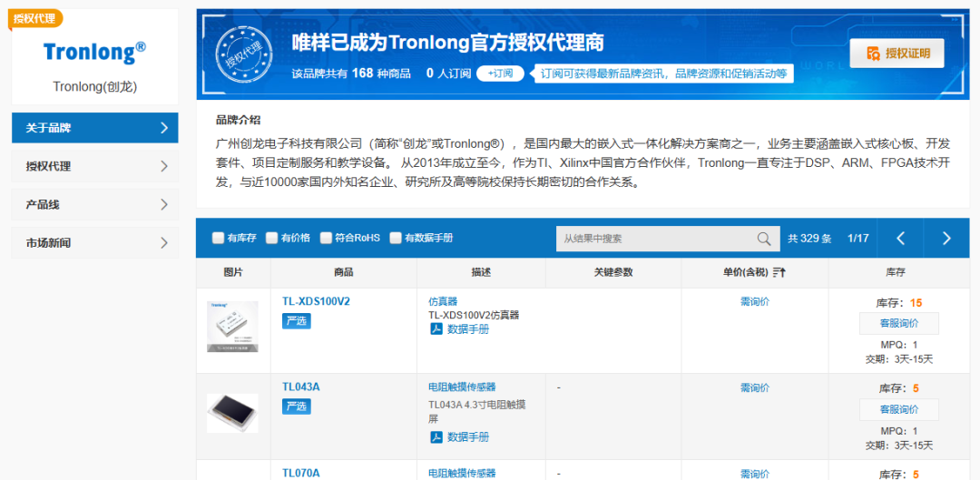The image size is (980, 480).
Task: Enable the 有库存 filter checkbox
Action: [x=218, y=238]
